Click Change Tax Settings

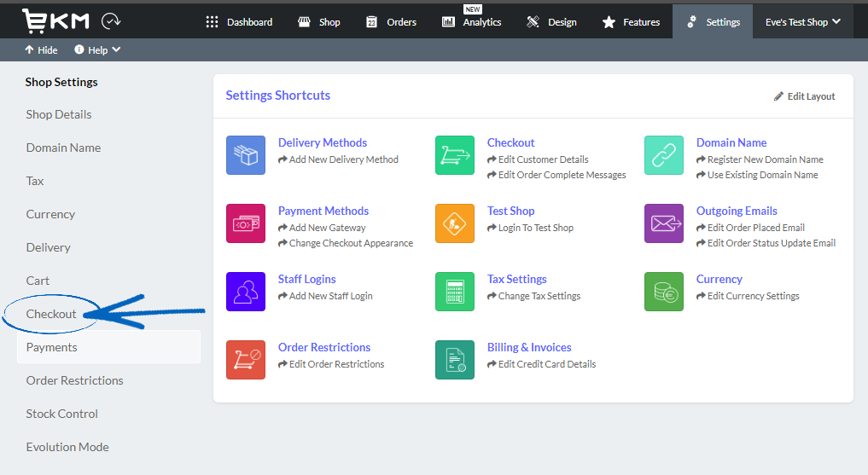[x=534, y=296]
